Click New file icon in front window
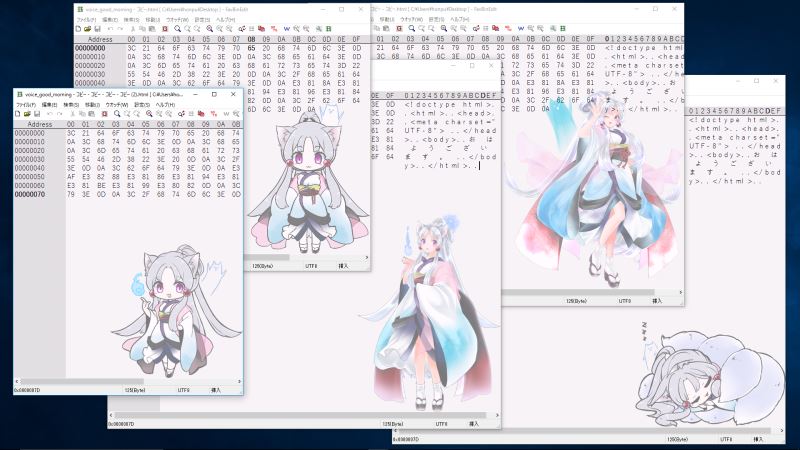Screen dimensions: 800x450 point(18,114)
